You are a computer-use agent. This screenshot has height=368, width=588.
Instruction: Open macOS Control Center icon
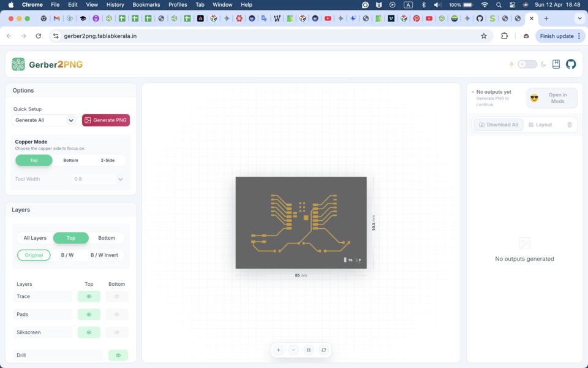512,5
